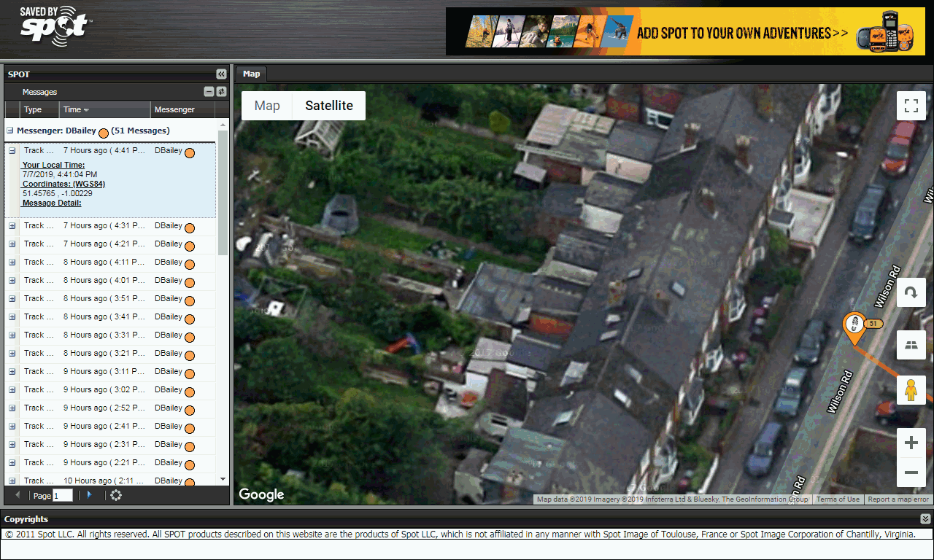
Task: Collapse the 4:41 PM track message
Action: click(12, 151)
